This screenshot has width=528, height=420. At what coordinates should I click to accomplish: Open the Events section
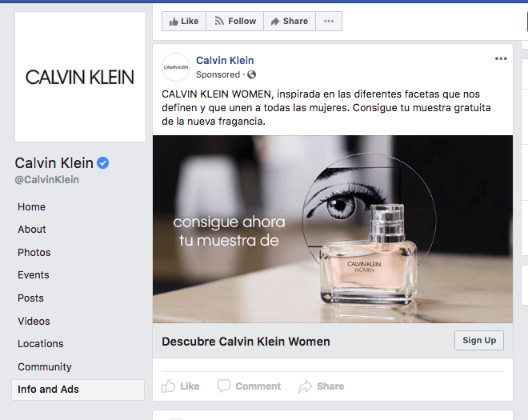[34, 275]
